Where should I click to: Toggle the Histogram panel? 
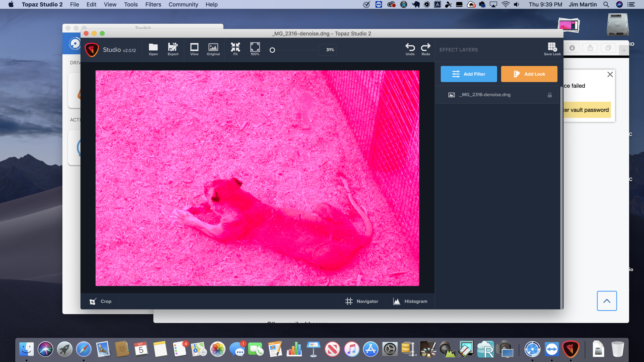[410, 301]
